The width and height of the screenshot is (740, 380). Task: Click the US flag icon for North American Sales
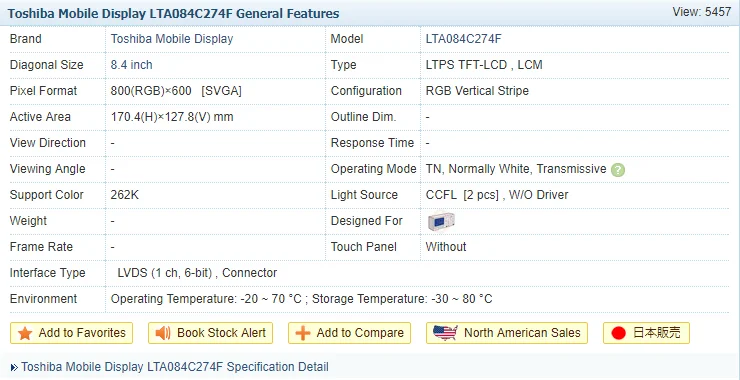pos(445,333)
